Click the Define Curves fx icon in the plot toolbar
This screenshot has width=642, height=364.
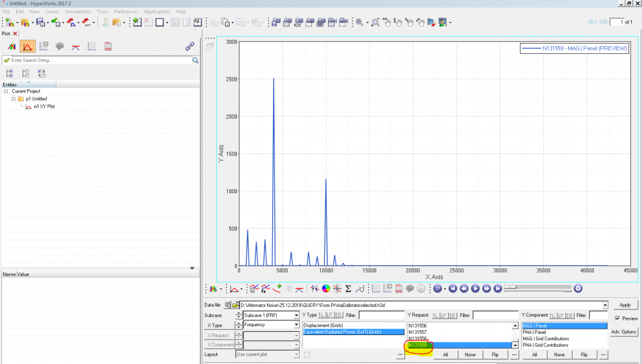(265, 289)
